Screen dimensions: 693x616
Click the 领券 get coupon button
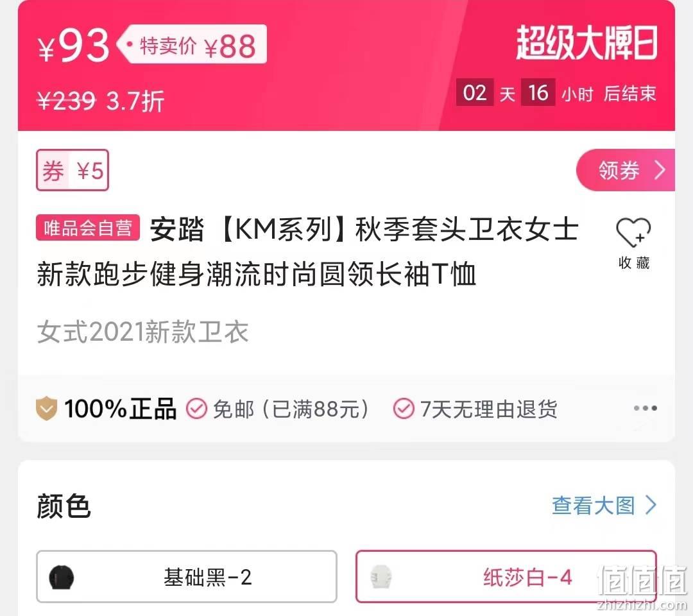click(x=626, y=170)
